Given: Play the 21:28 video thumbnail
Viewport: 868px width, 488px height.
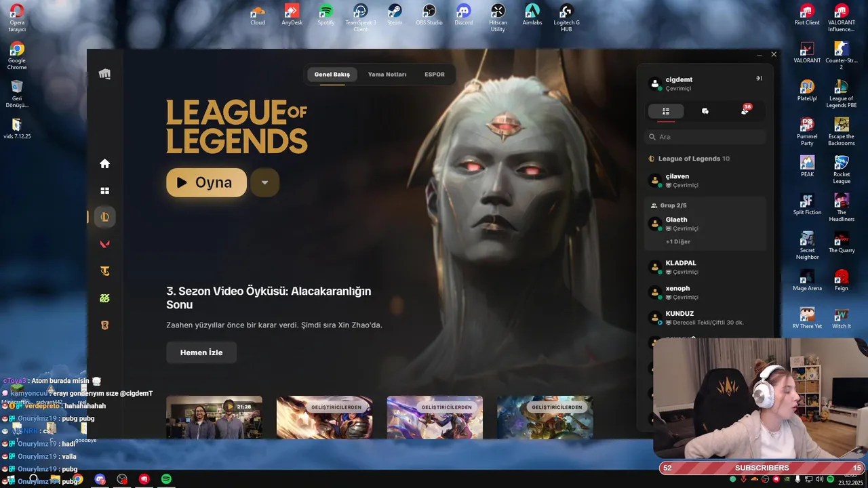Looking at the screenshot, I should [214, 417].
